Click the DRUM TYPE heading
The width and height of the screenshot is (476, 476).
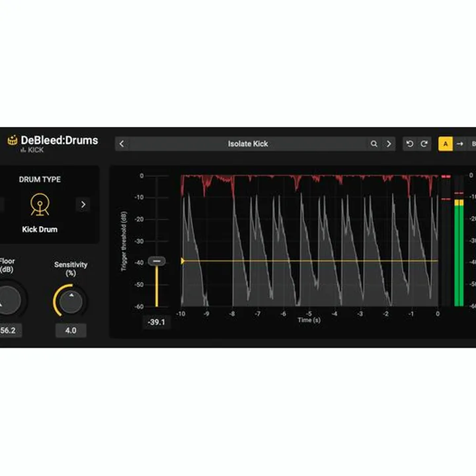coord(40,179)
